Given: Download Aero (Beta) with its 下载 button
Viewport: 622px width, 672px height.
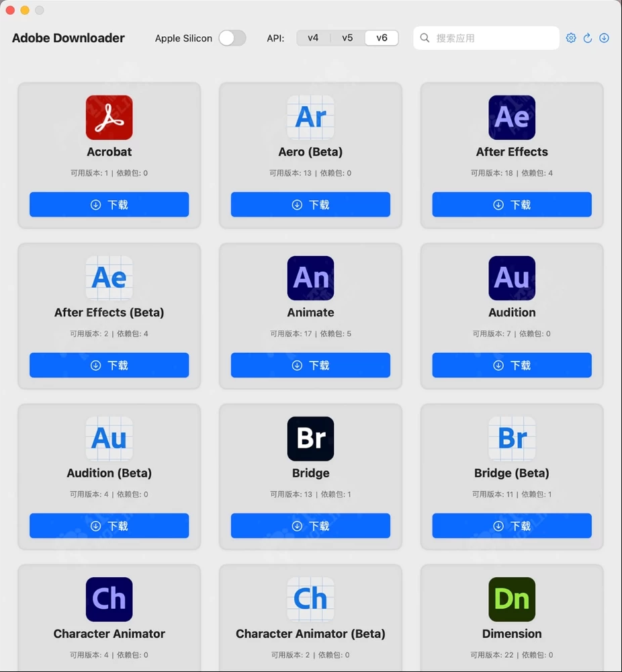Looking at the screenshot, I should click(x=310, y=204).
